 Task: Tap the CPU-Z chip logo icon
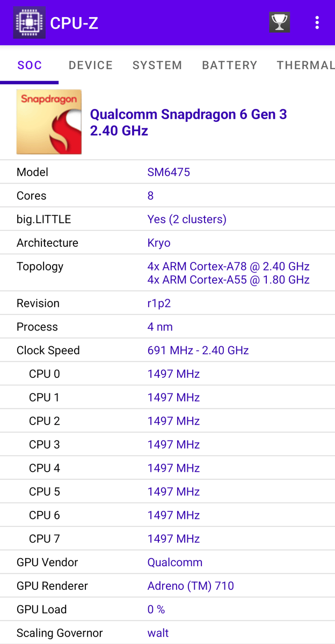click(30, 23)
